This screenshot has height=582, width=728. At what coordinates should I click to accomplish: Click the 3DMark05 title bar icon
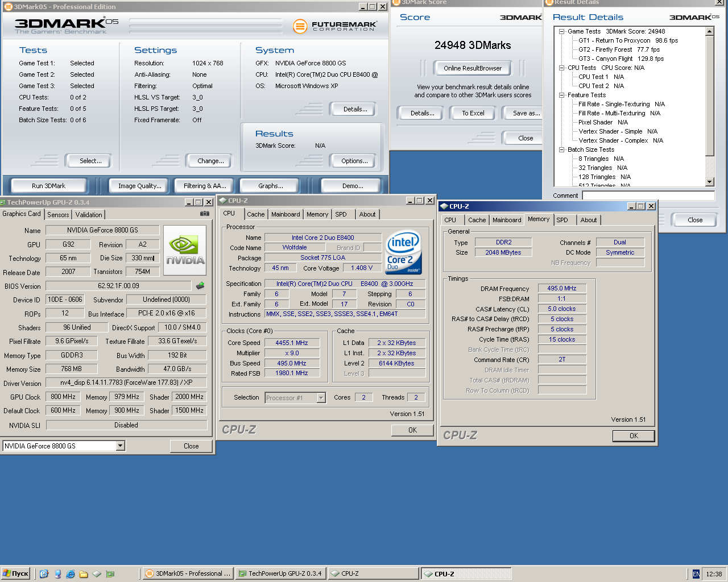[9, 7]
